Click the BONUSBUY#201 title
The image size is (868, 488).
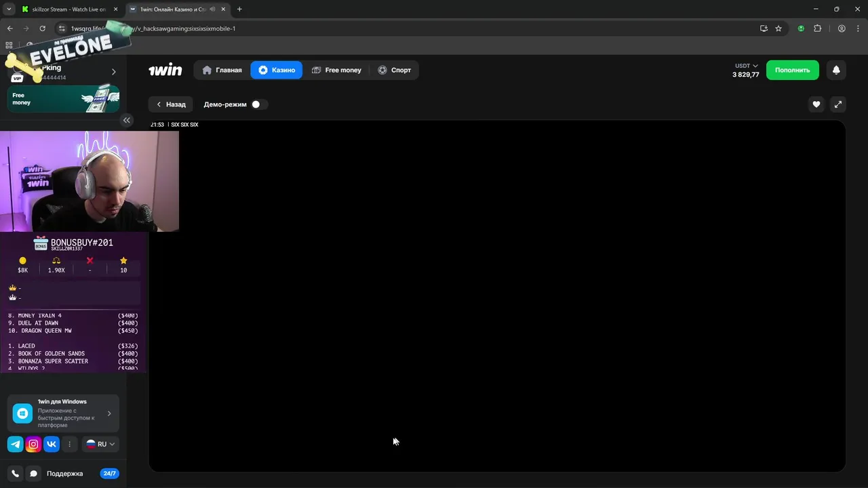[x=82, y=243]
